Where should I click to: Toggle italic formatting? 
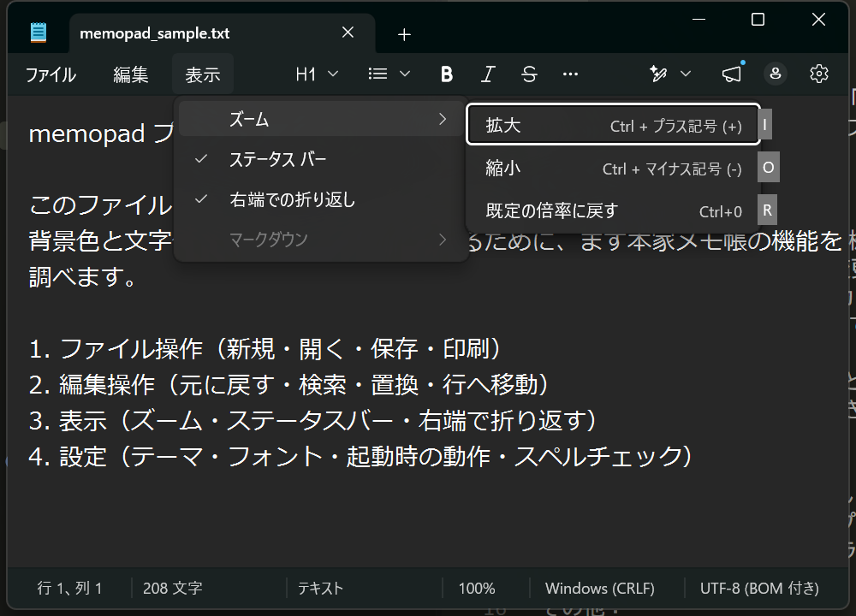[x=488, y=74]
